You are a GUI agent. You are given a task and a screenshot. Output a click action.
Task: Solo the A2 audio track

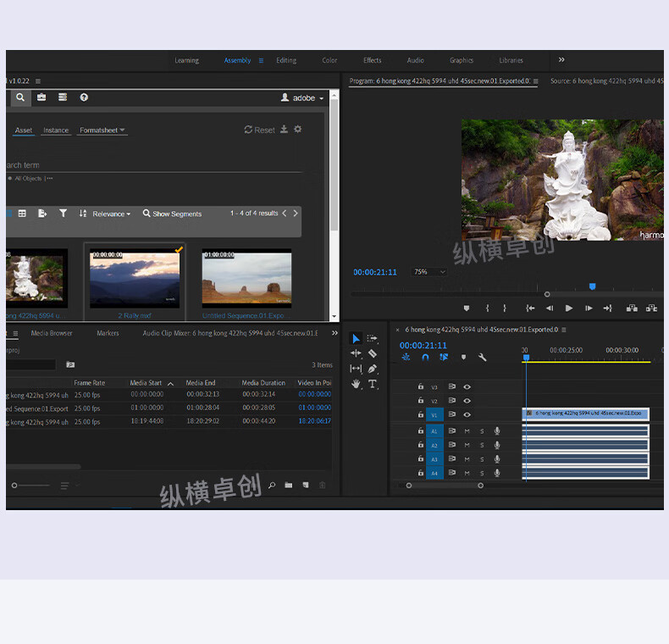click(x=482, y=445)
